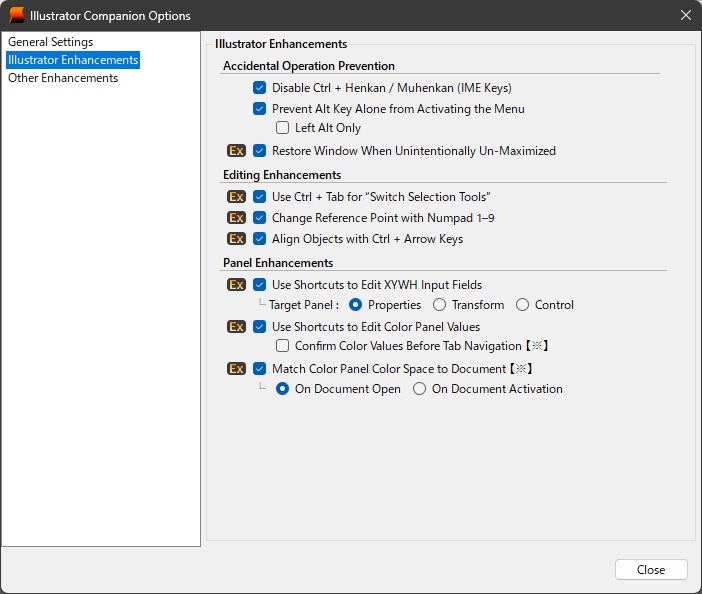Click the Ex badge beside Match Color Panel
Viewport: 702px width, 594px height.
point(236,369)
